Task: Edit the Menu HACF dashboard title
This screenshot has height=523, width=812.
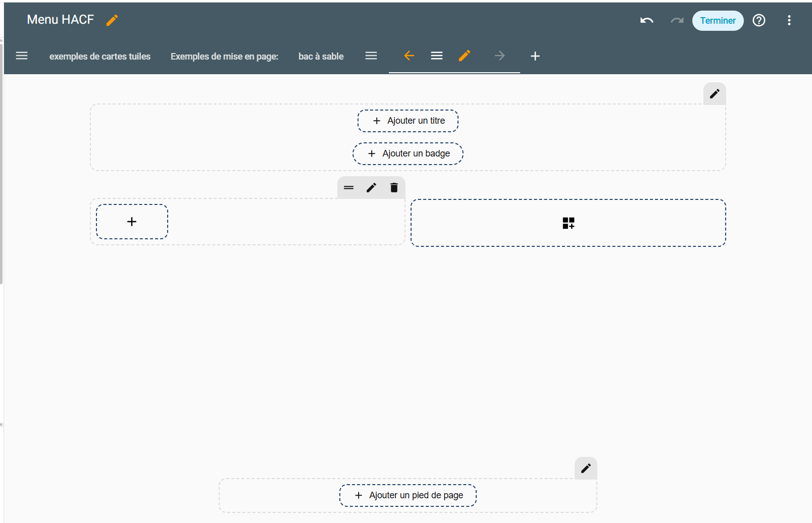Action: click(x=112, y=20)
